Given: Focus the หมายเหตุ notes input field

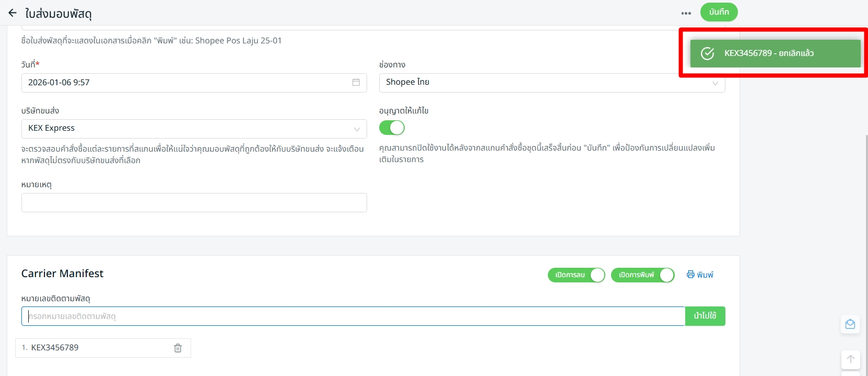Looking at the screenshot, I should coord(194,203).
